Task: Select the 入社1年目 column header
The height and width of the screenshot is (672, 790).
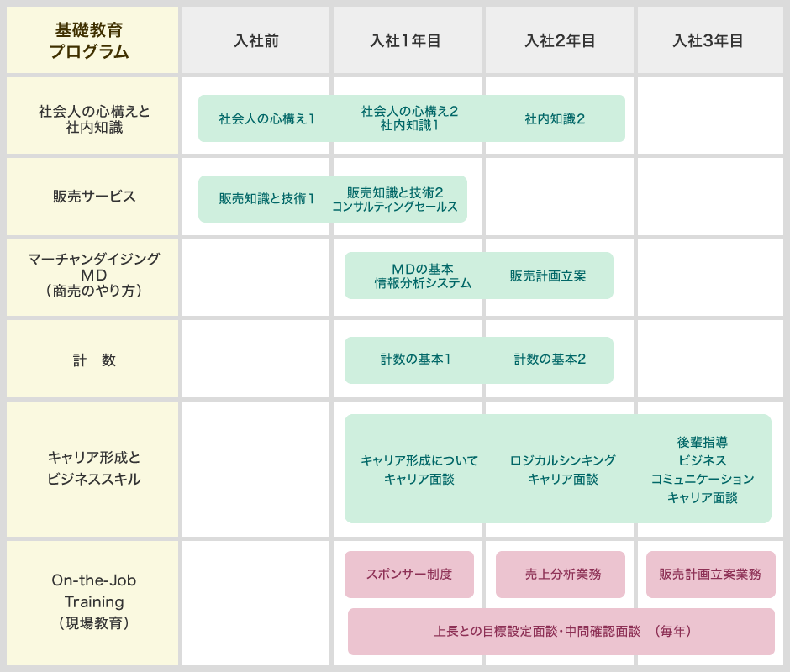Action: pos(407,40)
